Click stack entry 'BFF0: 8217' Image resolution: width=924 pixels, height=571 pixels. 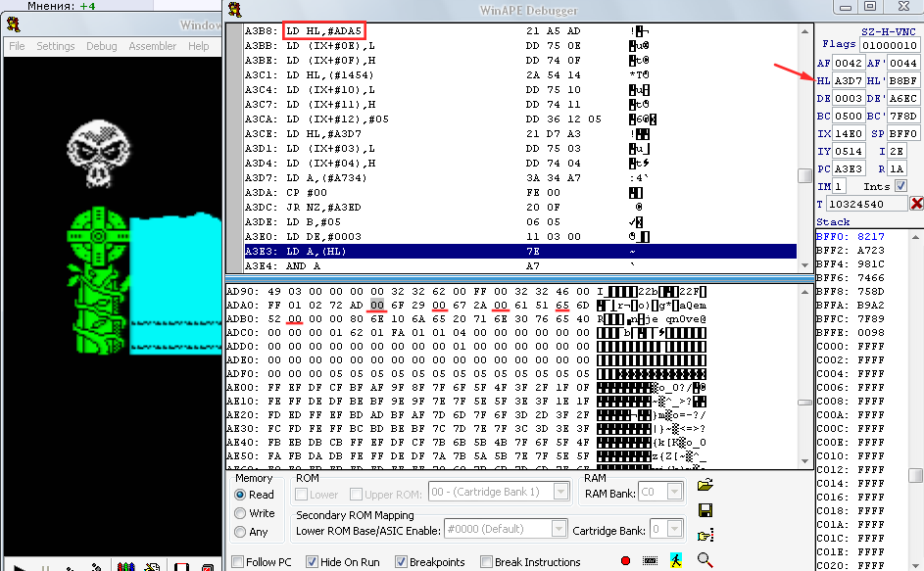click(851, 237)
